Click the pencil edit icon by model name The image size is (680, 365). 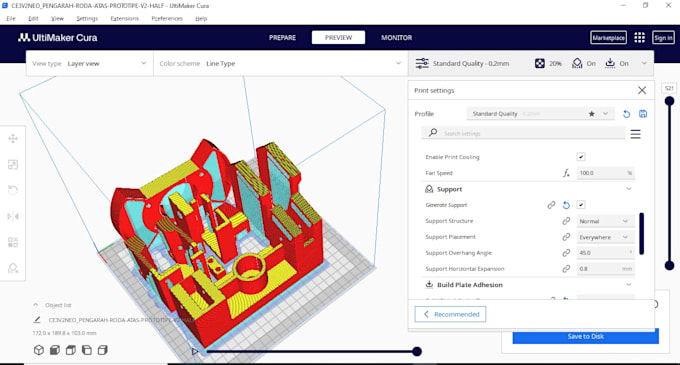coord(37,320)
